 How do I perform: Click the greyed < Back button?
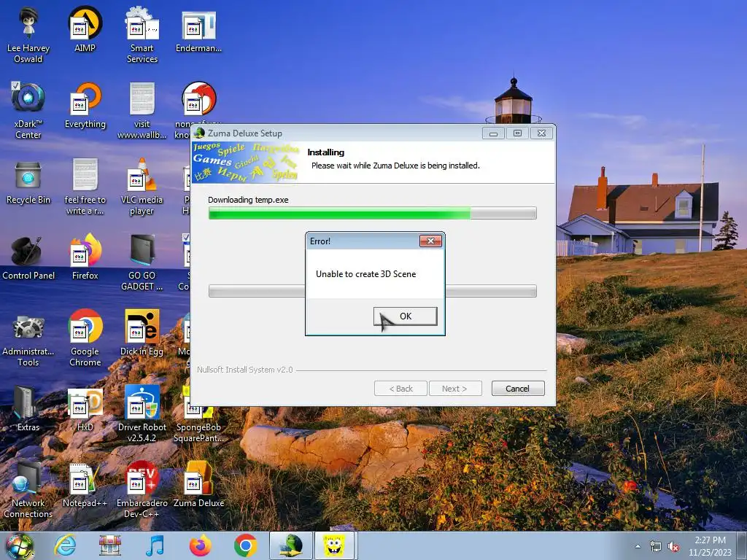[400, 389]
